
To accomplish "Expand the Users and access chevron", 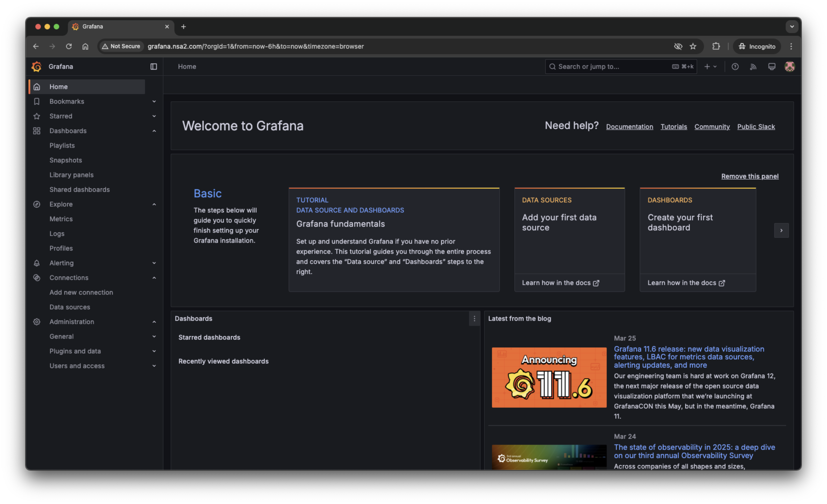I will [154, 366].
